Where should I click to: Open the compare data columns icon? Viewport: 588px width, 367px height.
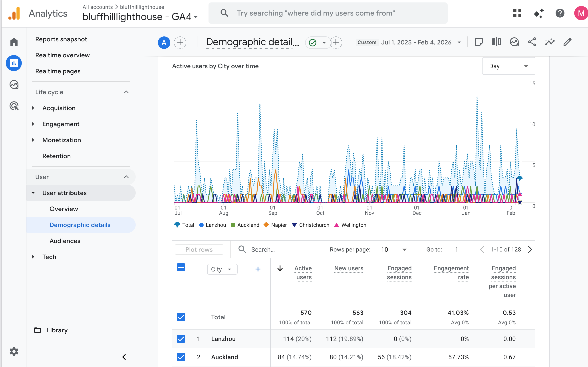pos(496,42)
